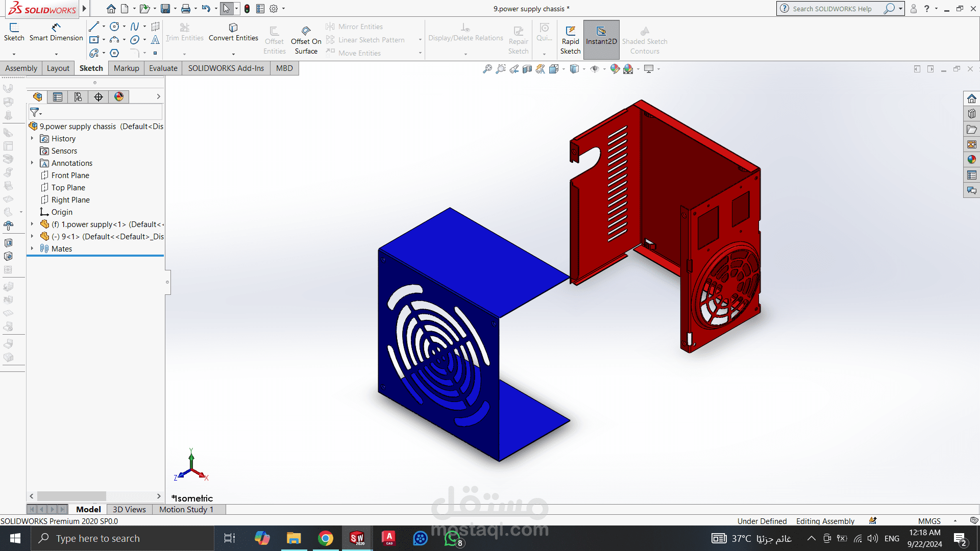This screenshot has height=551, width=980.
Task: Open the Motion Study 1 tab
Action: 186,509
